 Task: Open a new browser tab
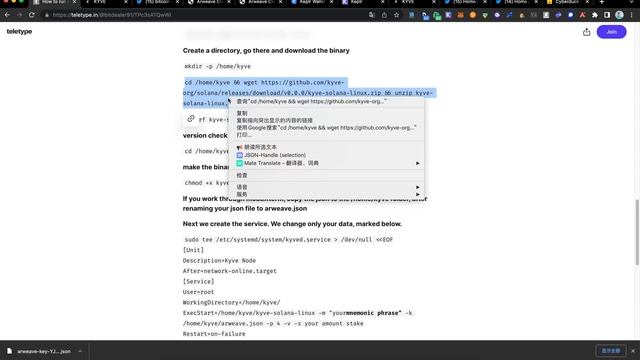click(x=602, y=2)
